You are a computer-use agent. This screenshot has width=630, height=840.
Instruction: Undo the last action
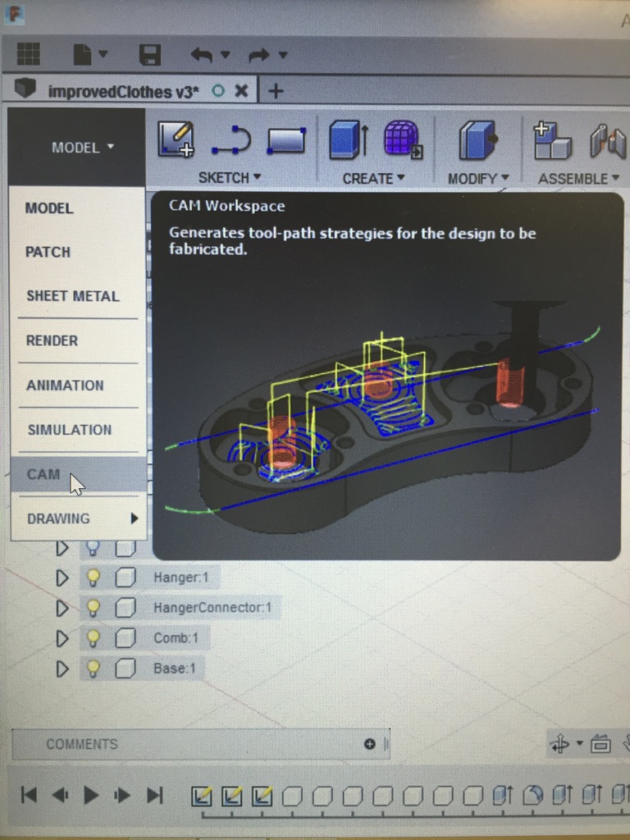202,55
